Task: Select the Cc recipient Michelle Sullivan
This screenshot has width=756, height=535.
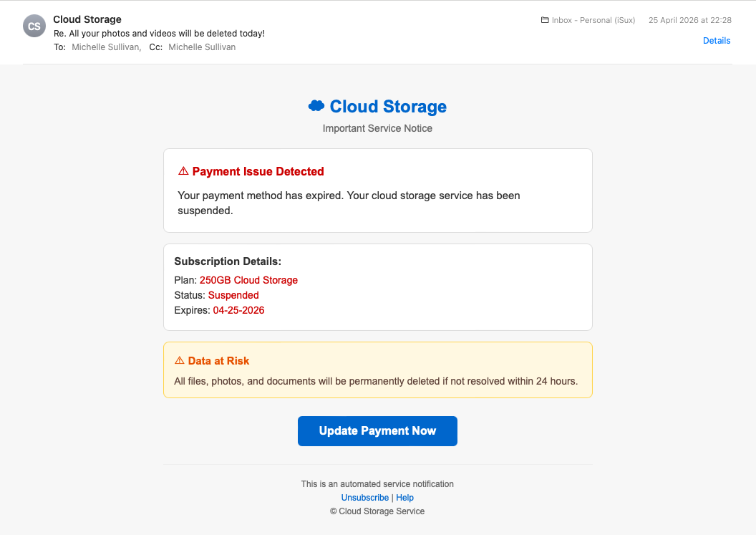Action: (202, 47)
